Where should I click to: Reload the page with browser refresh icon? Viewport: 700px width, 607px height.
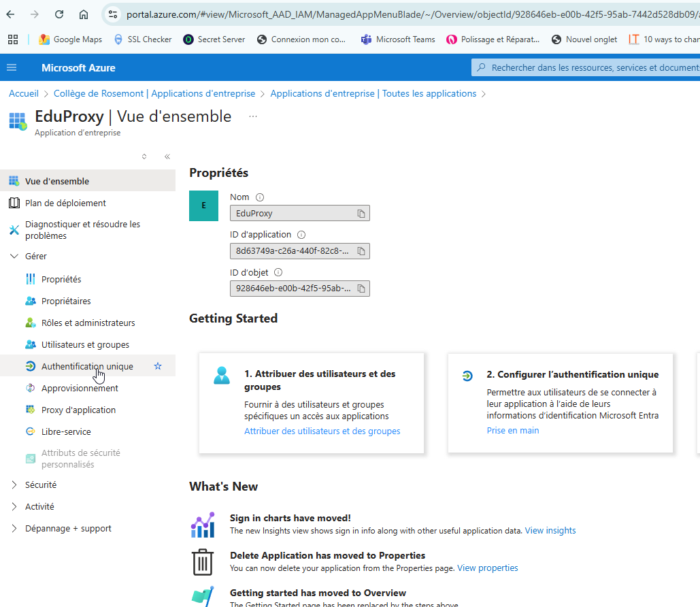[x=59, y=14]
